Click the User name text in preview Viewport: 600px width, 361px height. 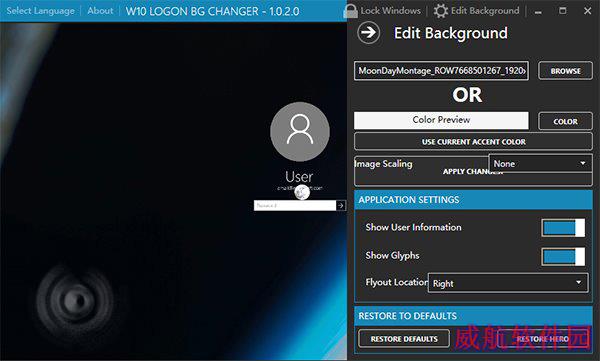click(x=299, y=177)
